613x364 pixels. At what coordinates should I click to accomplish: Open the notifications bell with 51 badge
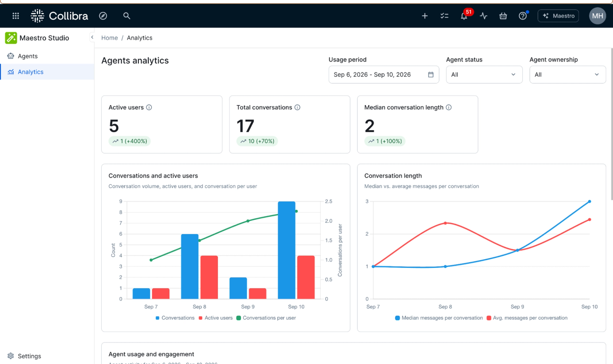tap(464, 16)
